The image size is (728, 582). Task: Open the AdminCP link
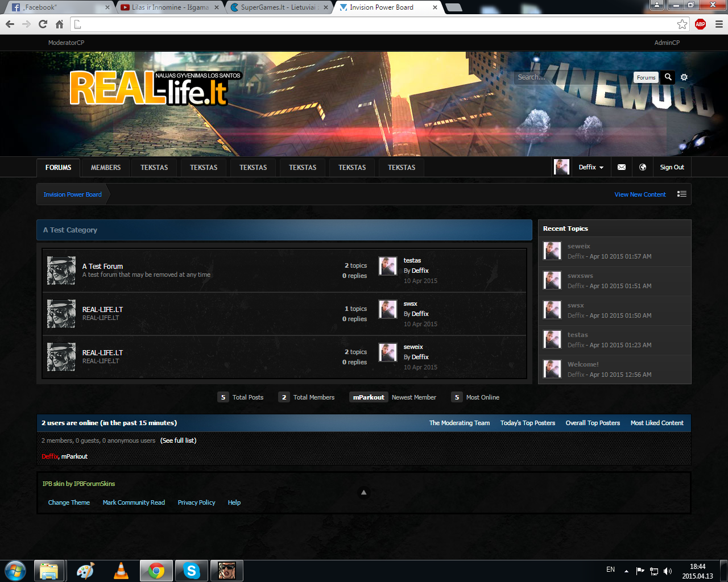667,43
